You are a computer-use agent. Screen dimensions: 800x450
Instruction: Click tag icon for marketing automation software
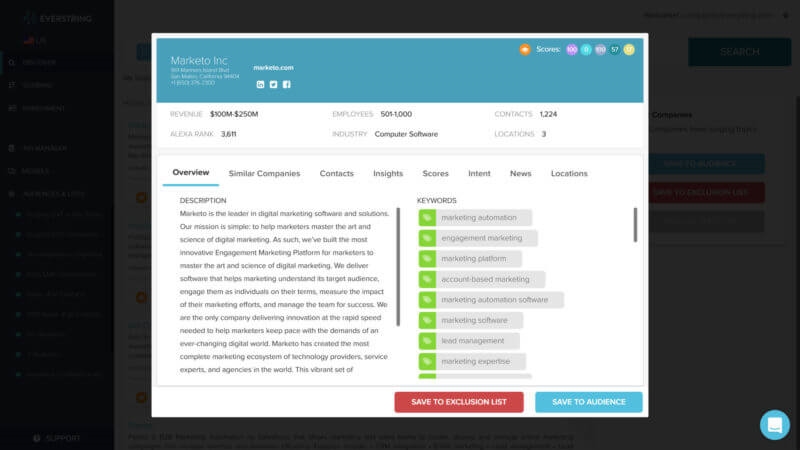[x=427, y=300]
